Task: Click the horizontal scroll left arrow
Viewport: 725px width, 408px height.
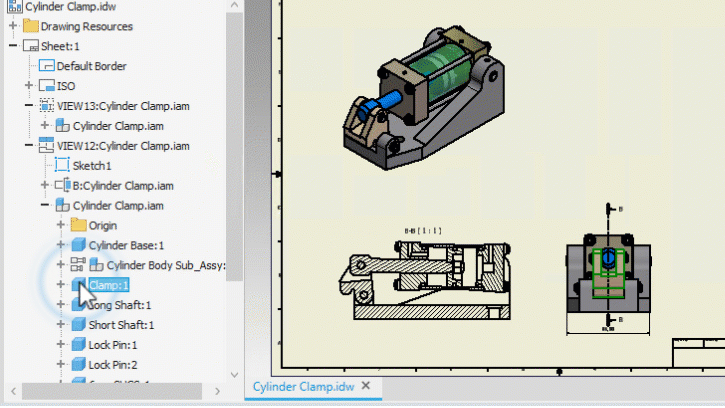Action: pos(13,391)
